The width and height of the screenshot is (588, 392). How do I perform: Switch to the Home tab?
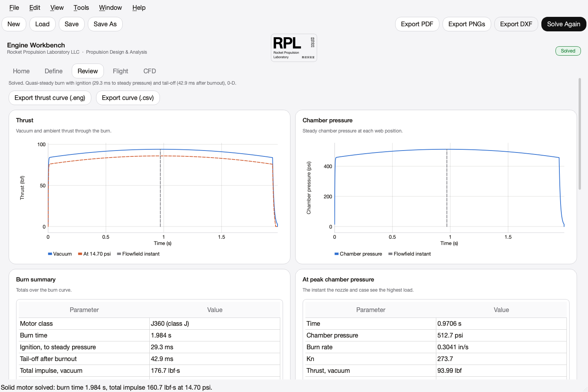[21, 71]
